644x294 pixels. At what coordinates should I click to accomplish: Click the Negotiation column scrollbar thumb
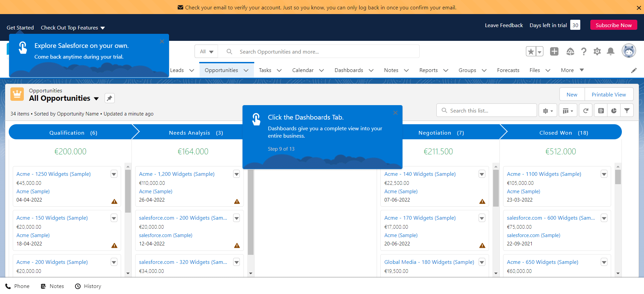click(x=496, y=188)
